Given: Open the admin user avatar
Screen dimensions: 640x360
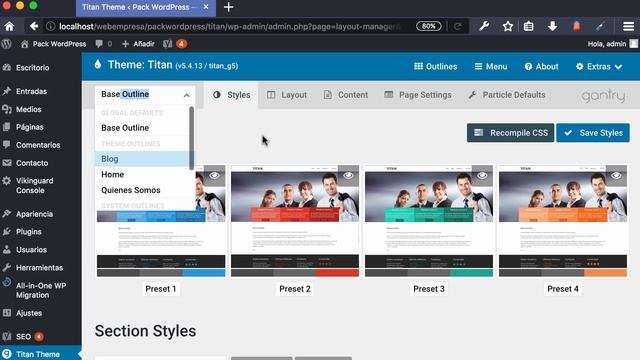Looking at the screenshot, I should click(x=633, y=44).
